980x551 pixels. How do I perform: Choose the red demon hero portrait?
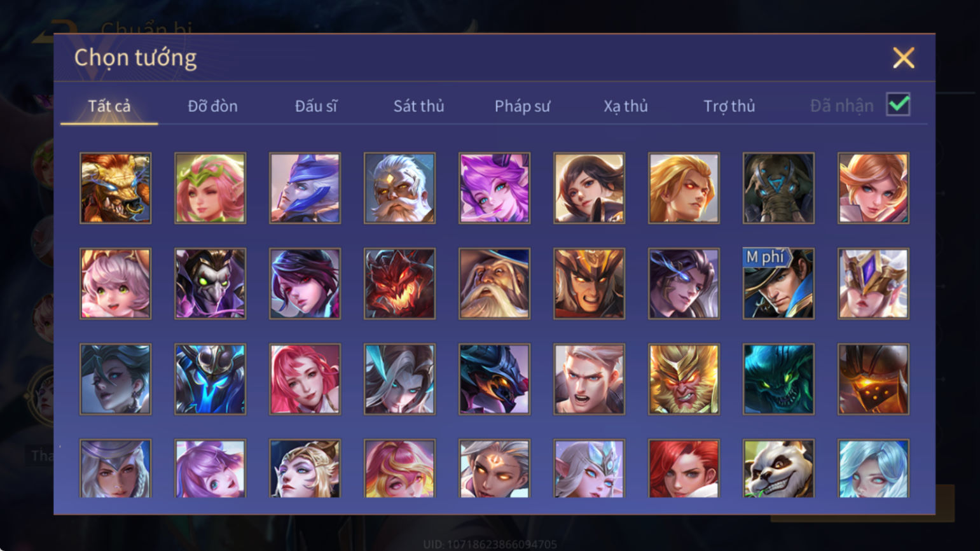tap(399, 283)
